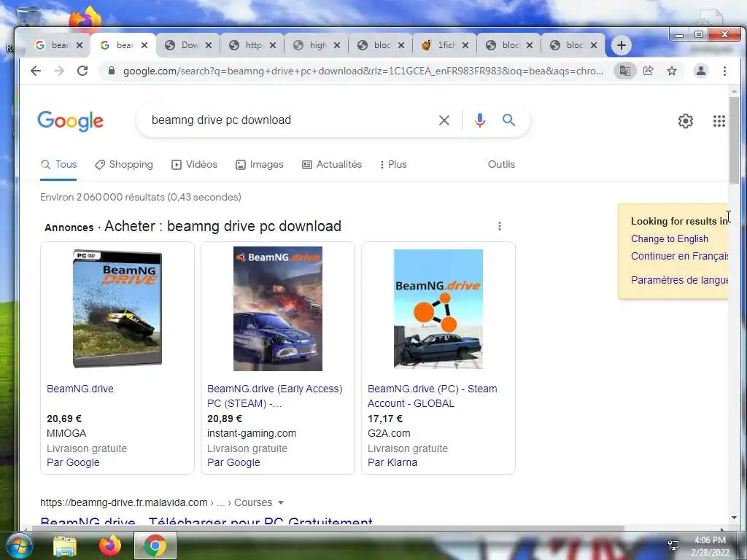
Task: Click the forward navigation arrow
Action: [59, 71]
